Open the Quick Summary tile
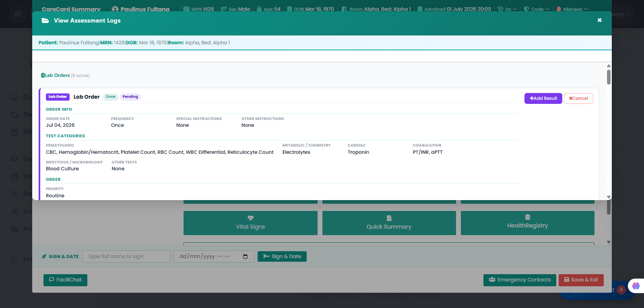The image size is (644, 308). pyautogui.click(x=389, y=223)
